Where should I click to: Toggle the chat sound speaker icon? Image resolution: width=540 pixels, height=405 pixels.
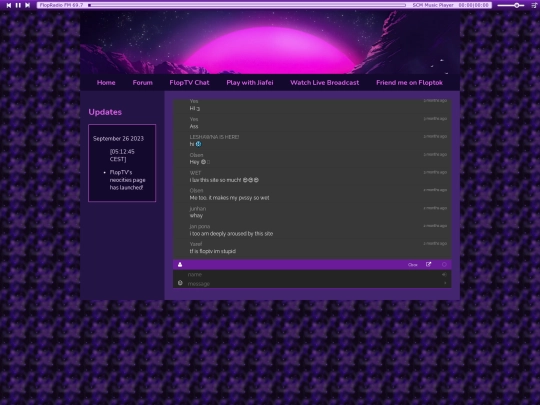pos(444,274)
